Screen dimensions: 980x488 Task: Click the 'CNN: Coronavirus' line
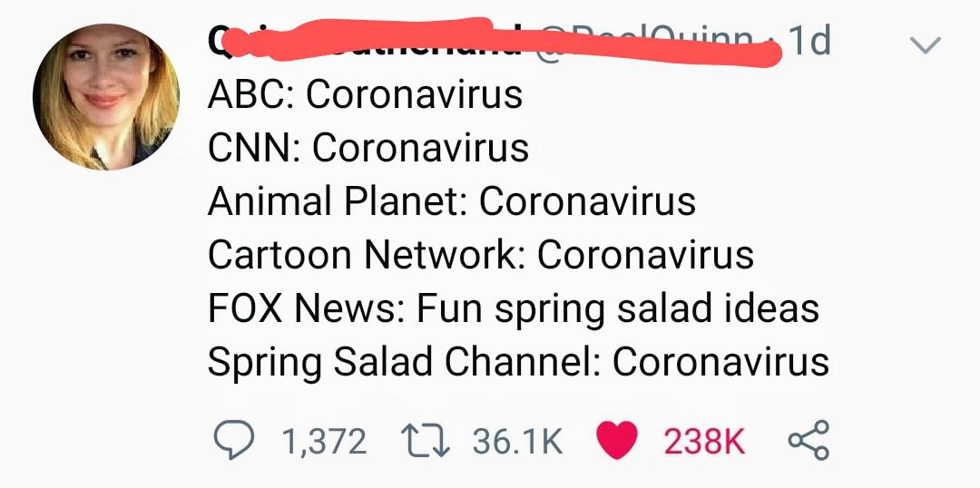[x=367, y=148]
